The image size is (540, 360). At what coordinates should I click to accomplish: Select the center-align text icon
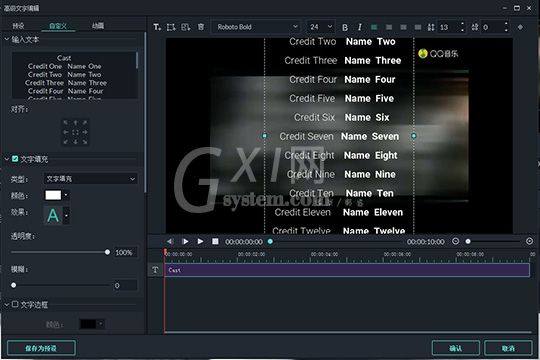[x=389, y=27]
